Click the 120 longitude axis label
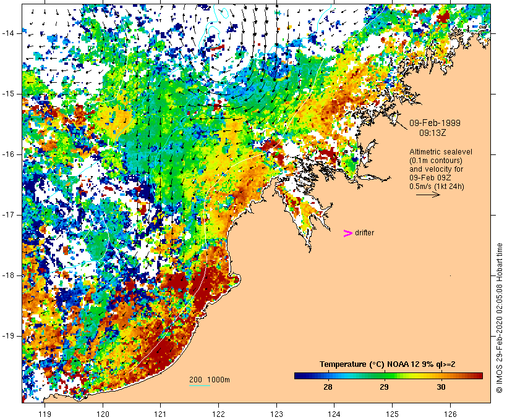507x420 pixels. (103, 414)
